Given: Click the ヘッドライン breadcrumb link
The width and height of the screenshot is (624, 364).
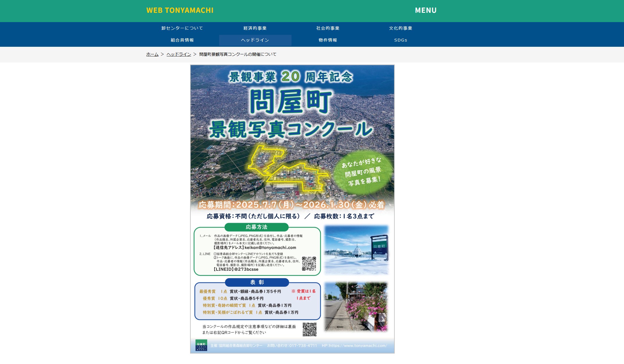Looking at the screenshot, I should (x=178, y=54).
